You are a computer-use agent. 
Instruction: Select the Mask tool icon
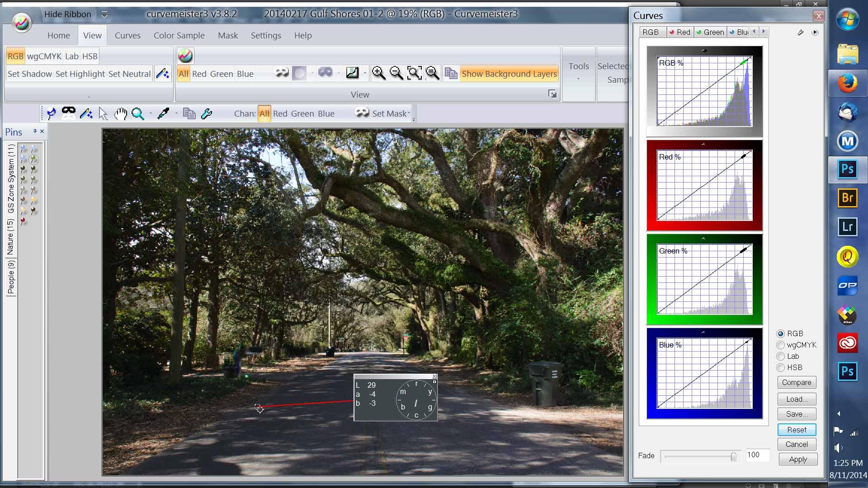pos(69,113)
